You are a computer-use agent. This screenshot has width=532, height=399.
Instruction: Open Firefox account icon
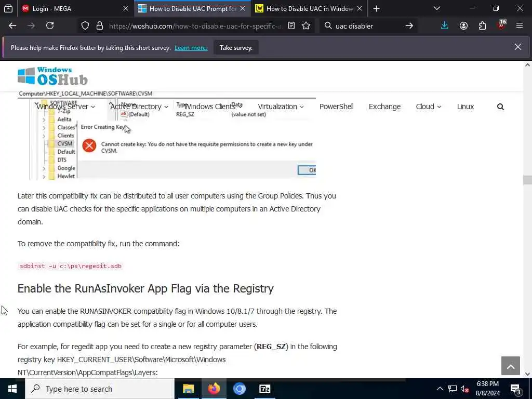coord(463,26)
